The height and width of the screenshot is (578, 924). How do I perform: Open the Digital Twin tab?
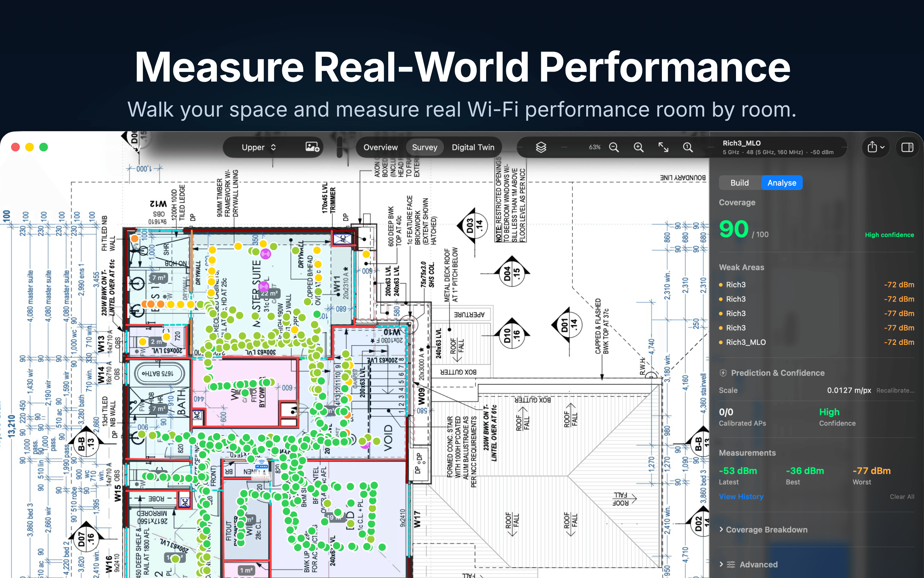tap(473, 147)
